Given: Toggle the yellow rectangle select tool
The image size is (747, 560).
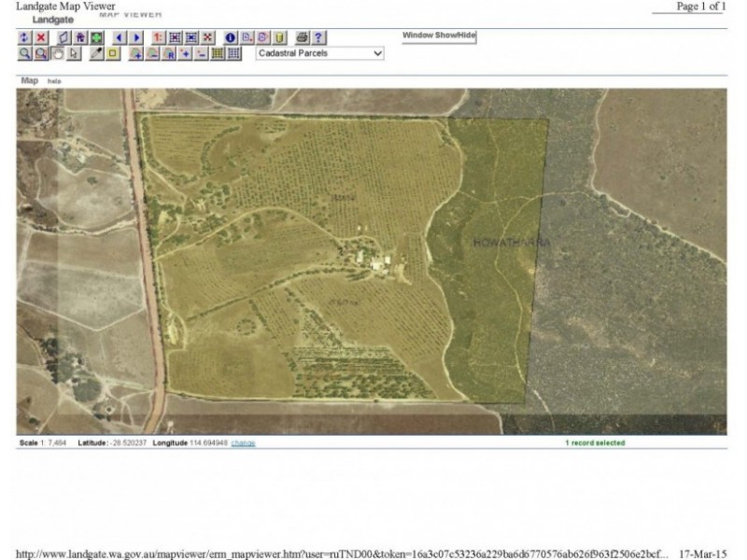Looking at the screenshot, I should point(113,53).
